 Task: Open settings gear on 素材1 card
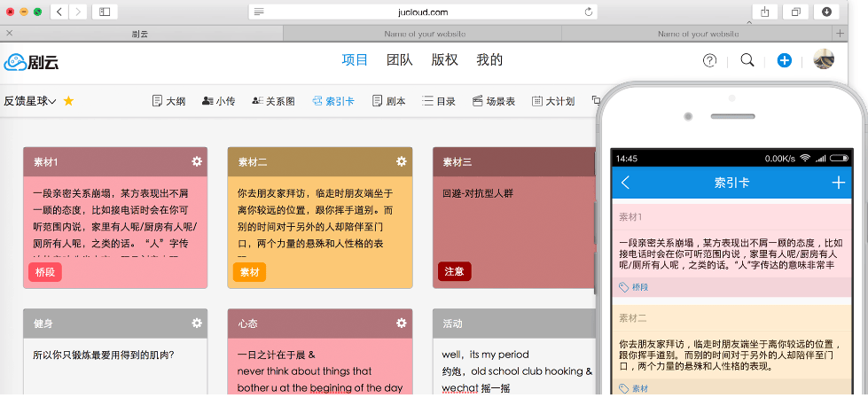(x=197, y=161)
